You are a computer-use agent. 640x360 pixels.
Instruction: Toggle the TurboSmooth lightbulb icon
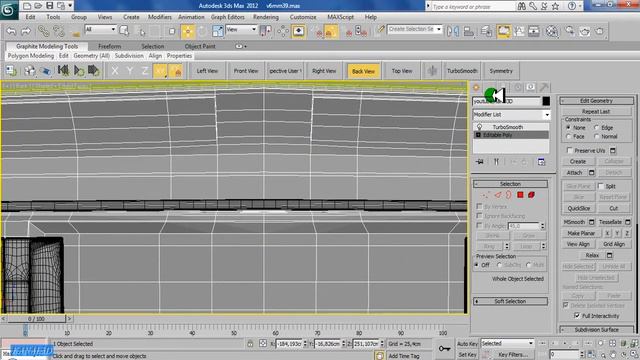(x=480, y=127)
